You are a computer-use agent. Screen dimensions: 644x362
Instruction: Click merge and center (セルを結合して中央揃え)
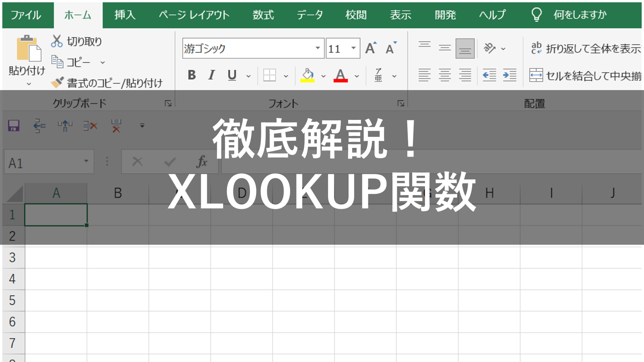click(x=585, y=75)
